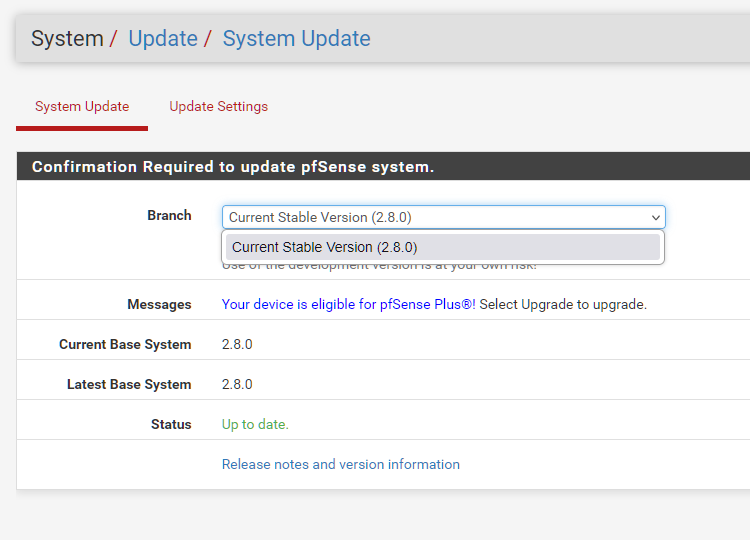
Task: Click the Branch field label
Action: coord(169,215)
